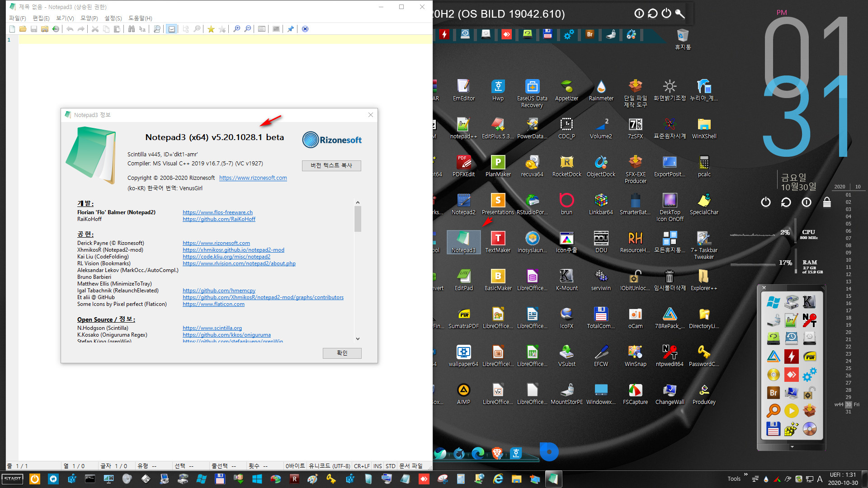Open Replace using the 'ba' toolbar icon
Viewport: 868px width, 488px height.
pyautogui.click(x=142, y=29)
